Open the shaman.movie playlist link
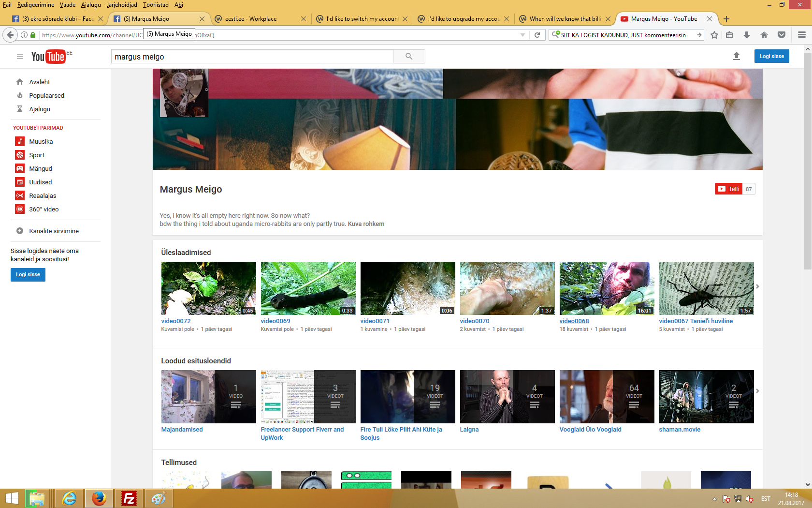812x508 pixels. (x=680, y=429)
